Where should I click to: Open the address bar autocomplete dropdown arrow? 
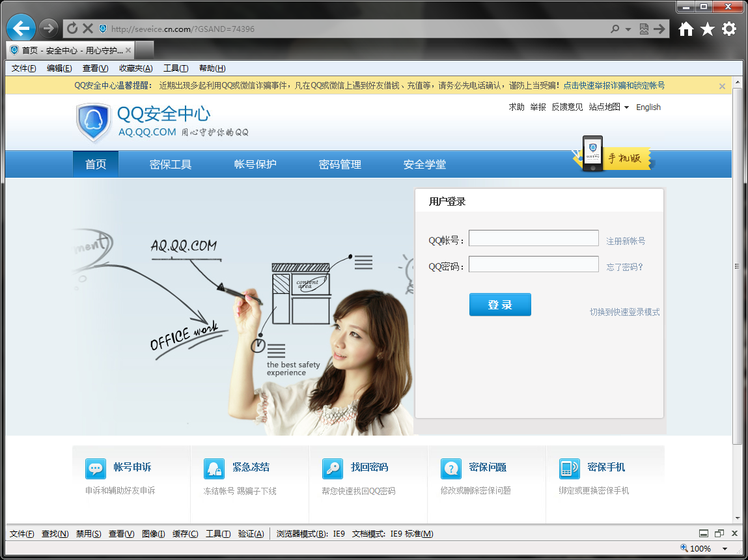[x=628, y=29]
